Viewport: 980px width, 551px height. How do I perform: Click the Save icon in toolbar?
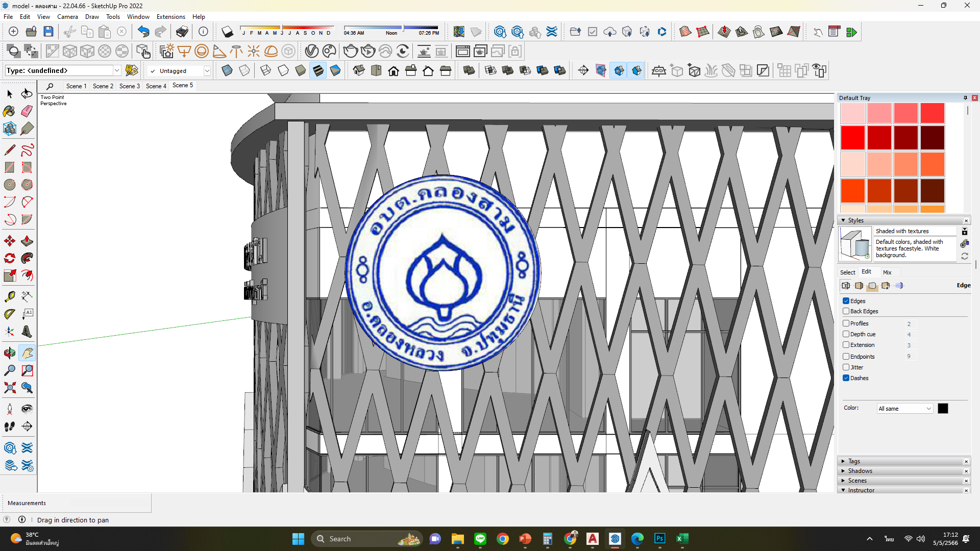pos(48,32)
